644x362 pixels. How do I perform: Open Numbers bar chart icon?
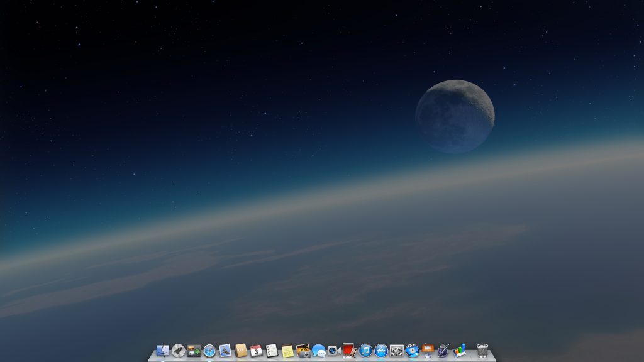(459, 351)
